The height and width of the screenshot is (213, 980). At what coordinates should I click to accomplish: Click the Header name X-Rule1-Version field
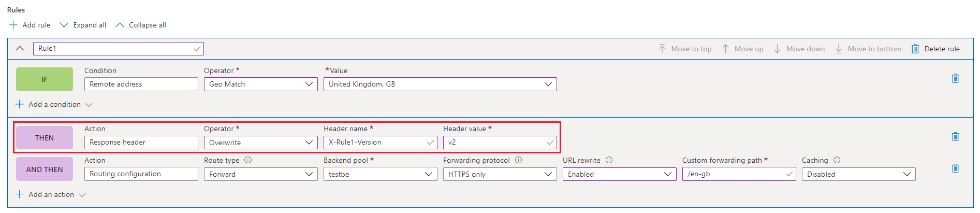[x=381, y=143]
